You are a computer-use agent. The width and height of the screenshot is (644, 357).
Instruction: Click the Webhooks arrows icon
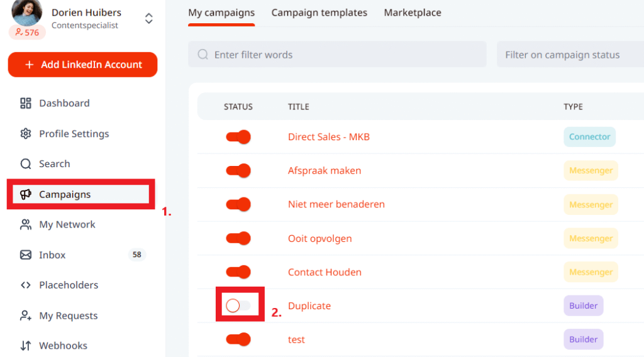click(26, 346)
